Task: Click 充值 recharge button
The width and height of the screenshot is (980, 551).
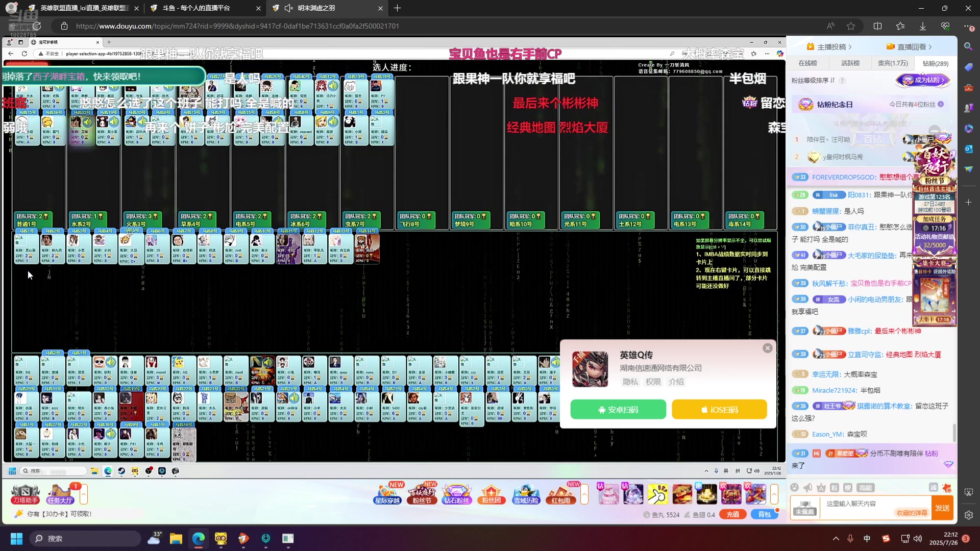Action: [x=732, y=514]
